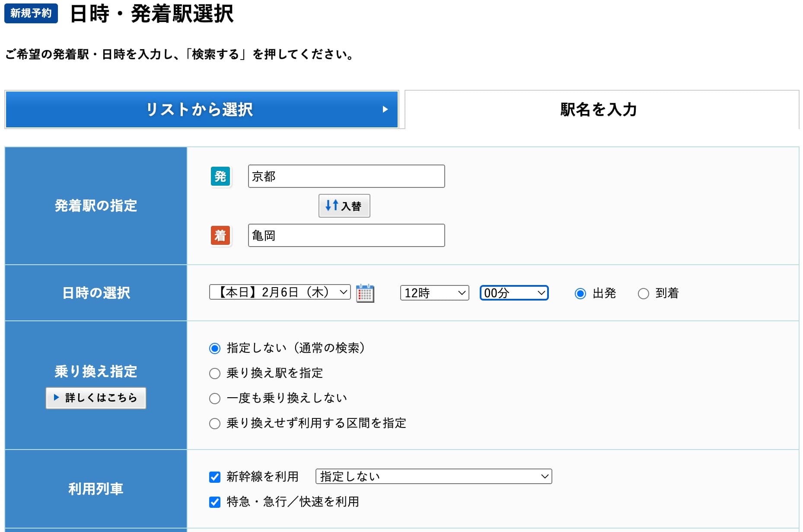Select 乗り換え駅を指定 radio option

(x=215, y=374)
